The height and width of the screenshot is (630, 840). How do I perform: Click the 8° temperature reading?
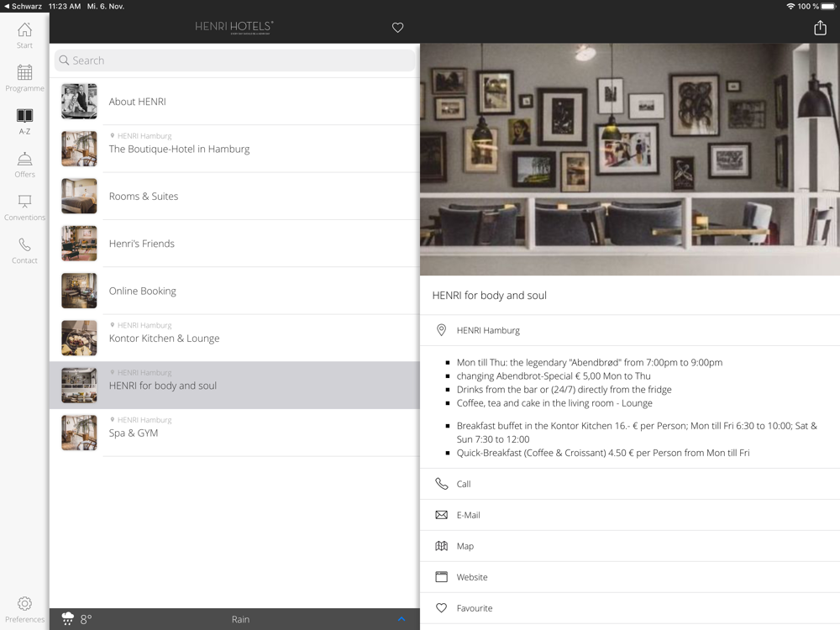coord(86,619)
